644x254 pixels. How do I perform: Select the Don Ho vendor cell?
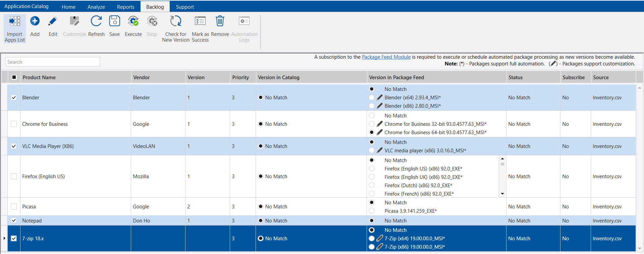[158, 220]
